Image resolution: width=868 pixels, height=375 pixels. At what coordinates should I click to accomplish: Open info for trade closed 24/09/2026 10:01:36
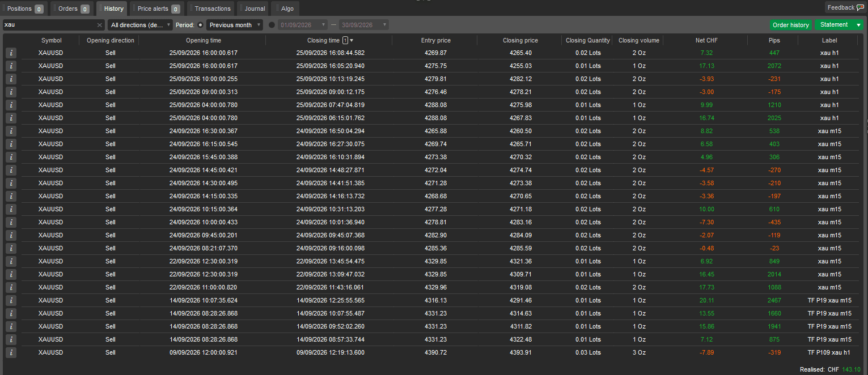click(x=11, y=222)
